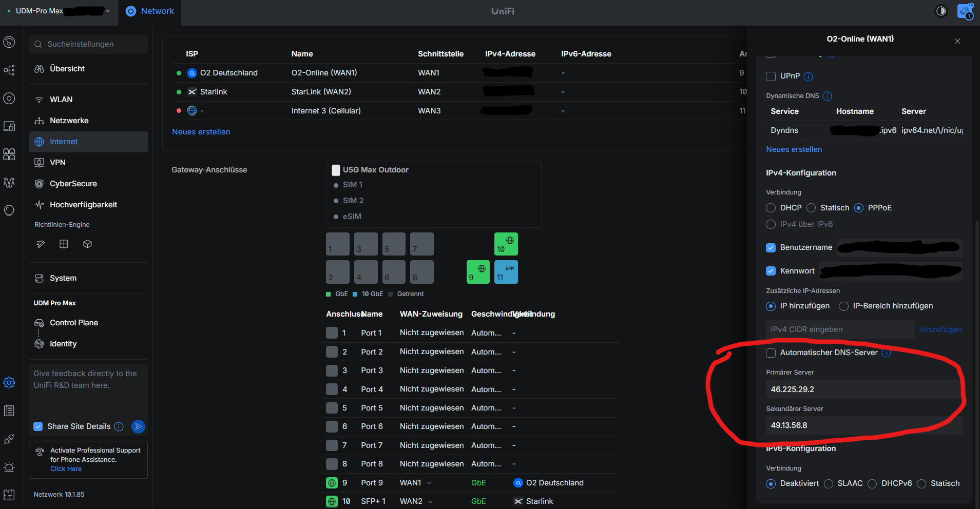Open WAN1 assignment dropdown for Port 9
Viewport: 980px width, 509px height.
coord(429,483)
